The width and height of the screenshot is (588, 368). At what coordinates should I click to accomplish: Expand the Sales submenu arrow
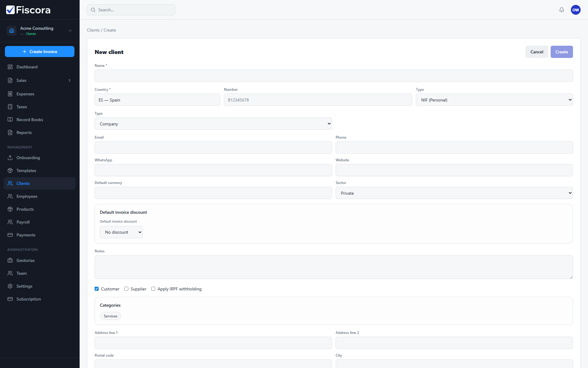point(70,80)
